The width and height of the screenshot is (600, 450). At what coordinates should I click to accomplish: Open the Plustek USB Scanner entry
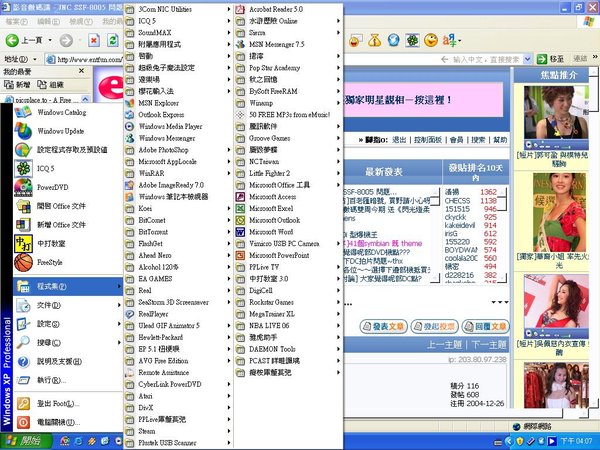[x=179, y=443]
